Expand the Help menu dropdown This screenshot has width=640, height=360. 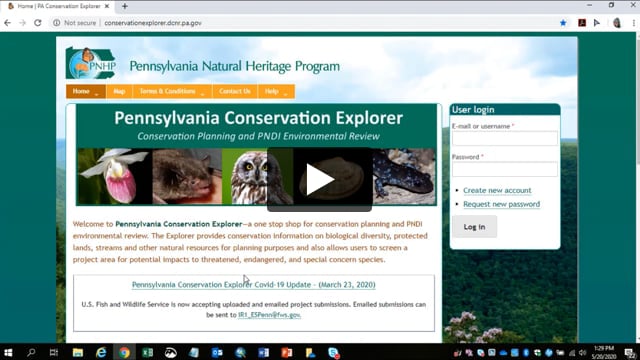276,91
